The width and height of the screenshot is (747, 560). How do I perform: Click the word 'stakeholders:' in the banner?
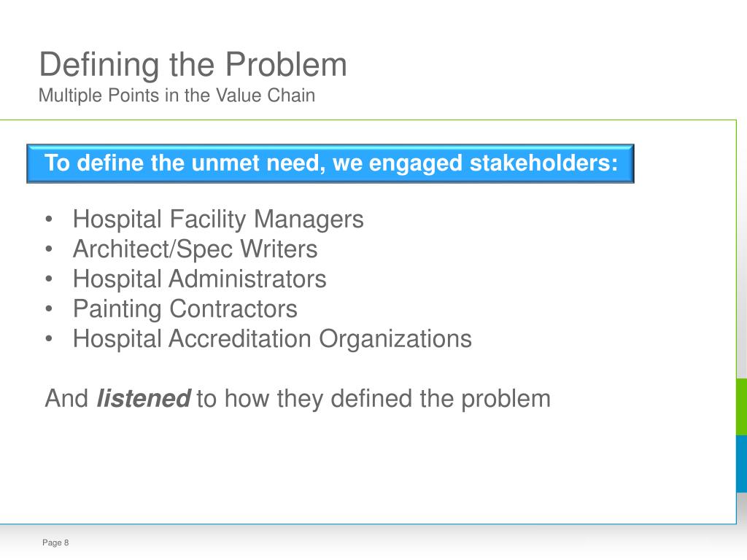pyautogui.click(x=543, y=163)
